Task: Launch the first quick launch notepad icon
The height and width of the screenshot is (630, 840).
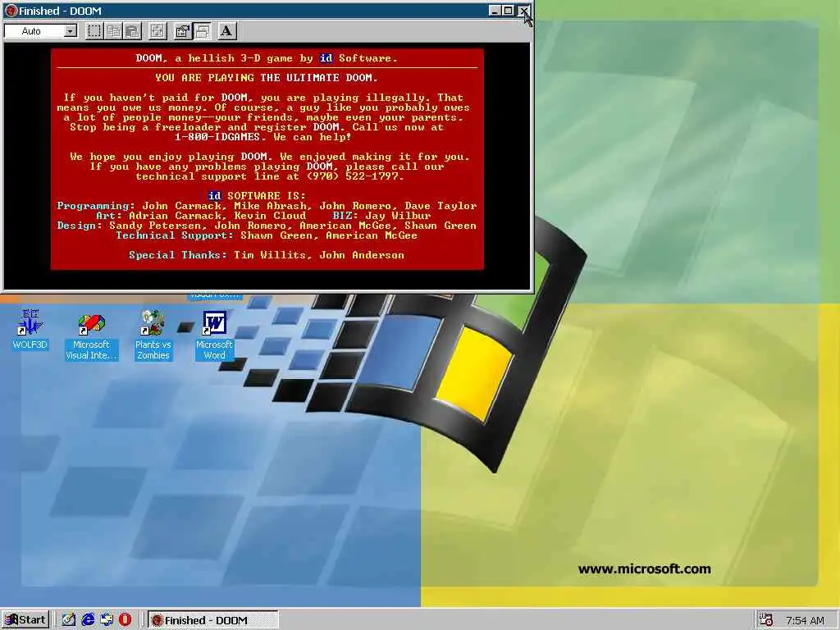Action: pos(69,620)
